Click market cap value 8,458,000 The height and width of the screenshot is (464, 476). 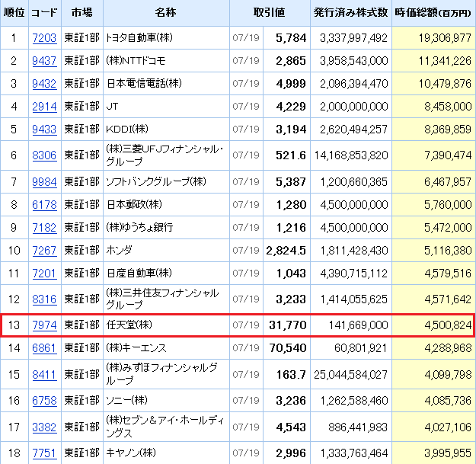click(448, 107)
